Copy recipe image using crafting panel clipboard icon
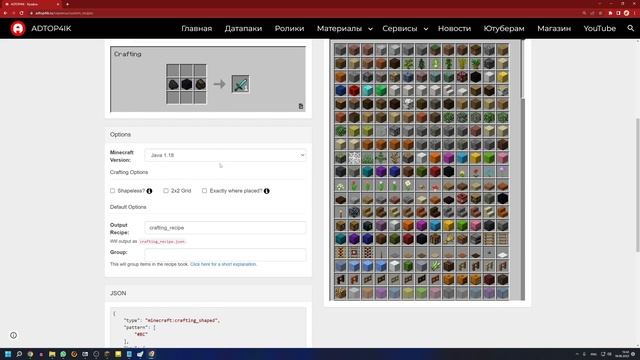This screenshot has width=640, height=360. point(301,107)
